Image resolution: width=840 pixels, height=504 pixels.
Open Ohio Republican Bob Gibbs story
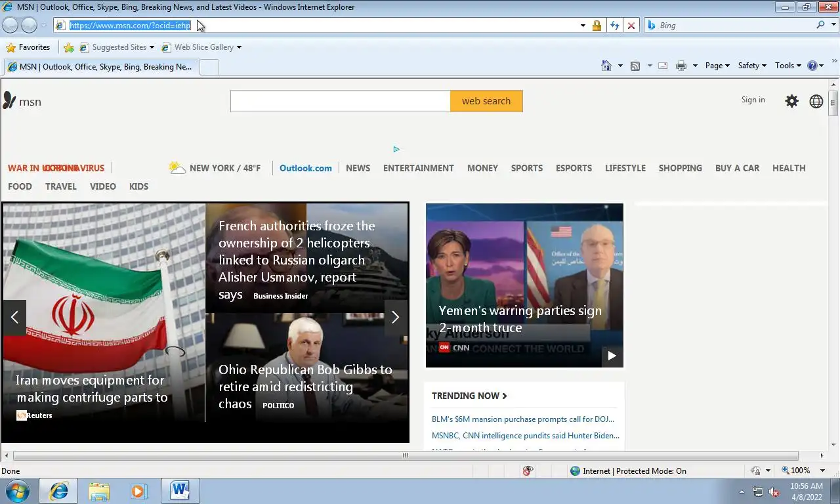(x=305, y=387)
